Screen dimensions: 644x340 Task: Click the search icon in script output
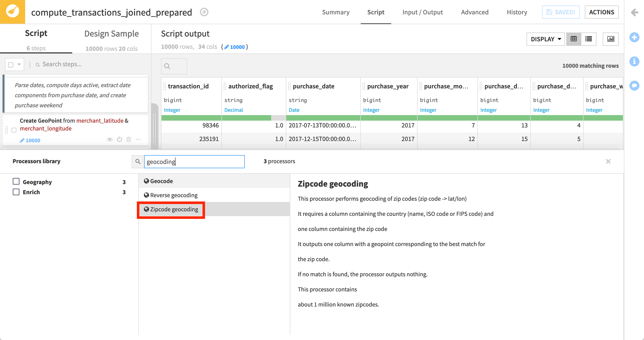167,66
